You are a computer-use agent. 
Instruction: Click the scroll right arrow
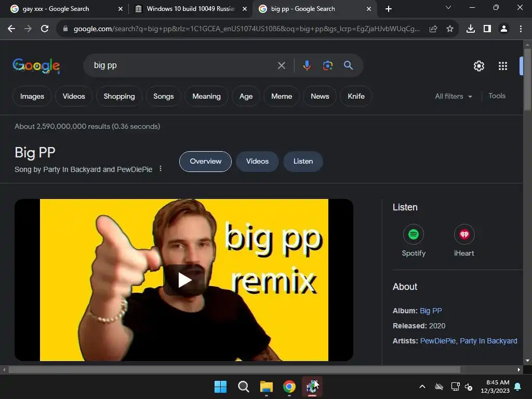519,370
